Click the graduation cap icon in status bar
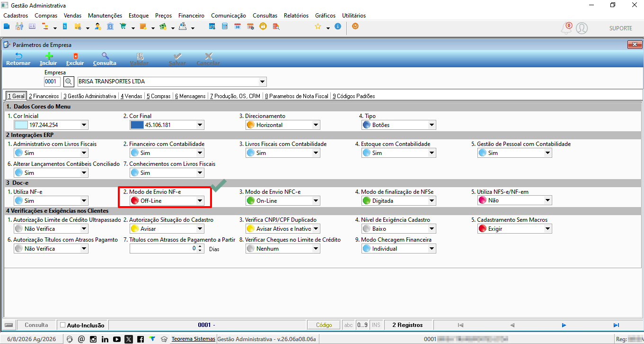The width and height of the screenshot is (644, 344). coord(164,339)
